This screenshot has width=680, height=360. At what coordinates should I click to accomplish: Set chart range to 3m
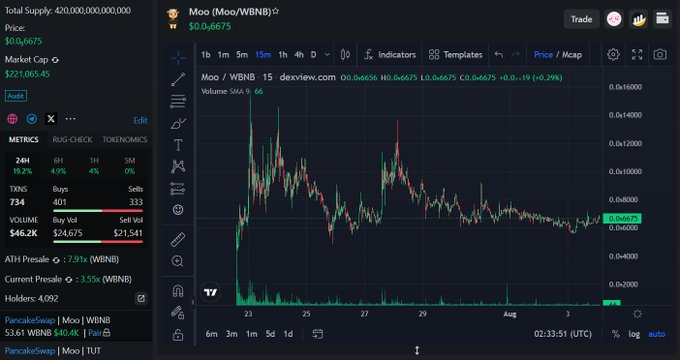[x=232, y=334]
